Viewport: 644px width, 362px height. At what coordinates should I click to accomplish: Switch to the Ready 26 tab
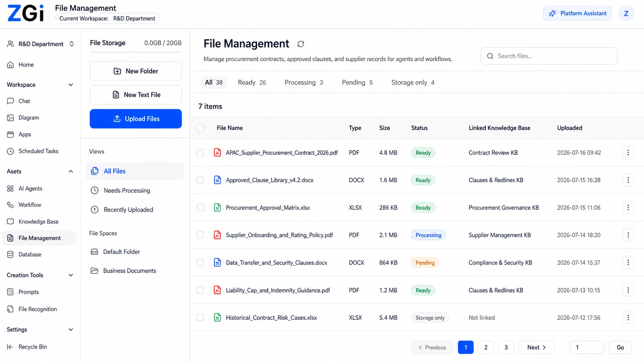(252, 82)
